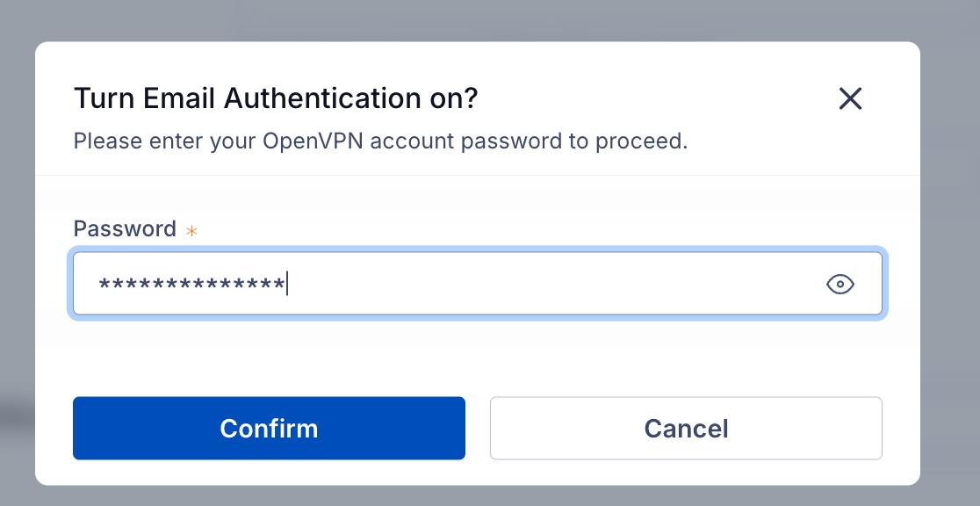The image size is (980, 506).
Task: Click the blue Confirm button
Action: pyautogui.click(x=269, y=429)
